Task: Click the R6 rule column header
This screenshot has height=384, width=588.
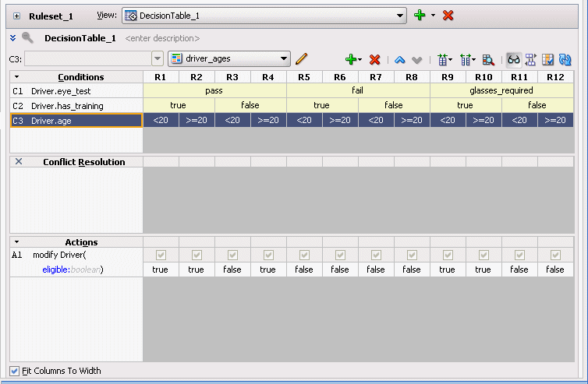Action: pyautogui.click(x=340, y=77)
